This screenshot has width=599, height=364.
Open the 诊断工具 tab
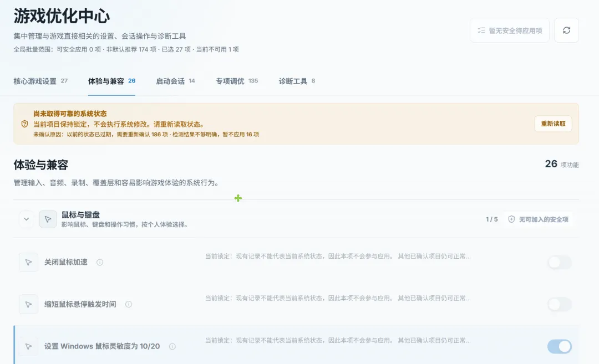[297, 81]
